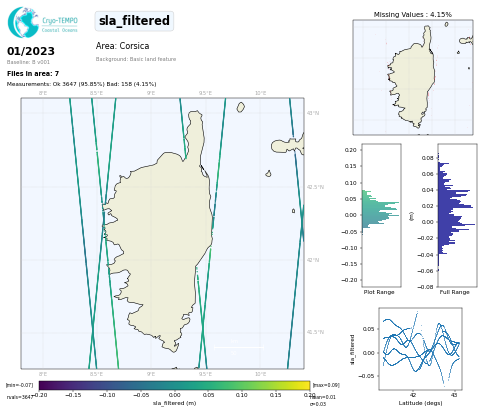This screenshot has height=410, width=492.
Task: Click the Cryo-TEMPO globe logo
Action: (23, 22)
